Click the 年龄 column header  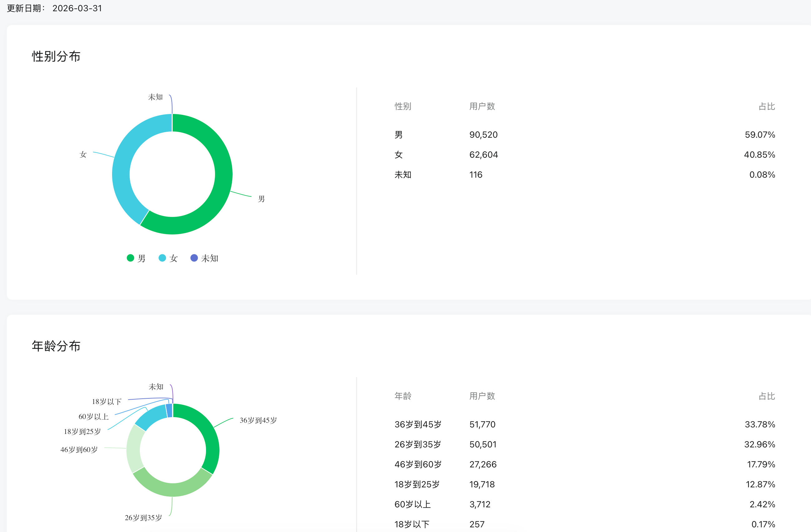coord(403,396)
